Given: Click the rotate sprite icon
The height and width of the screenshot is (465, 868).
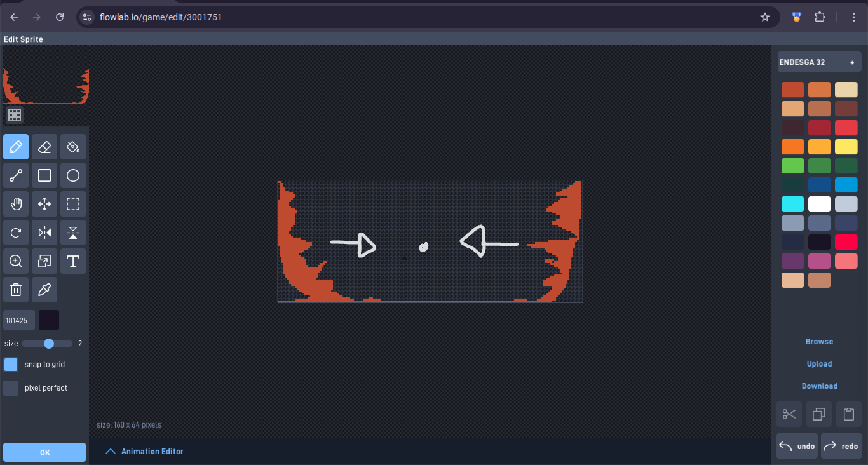Looking at the screenshot, I should 16,232.
